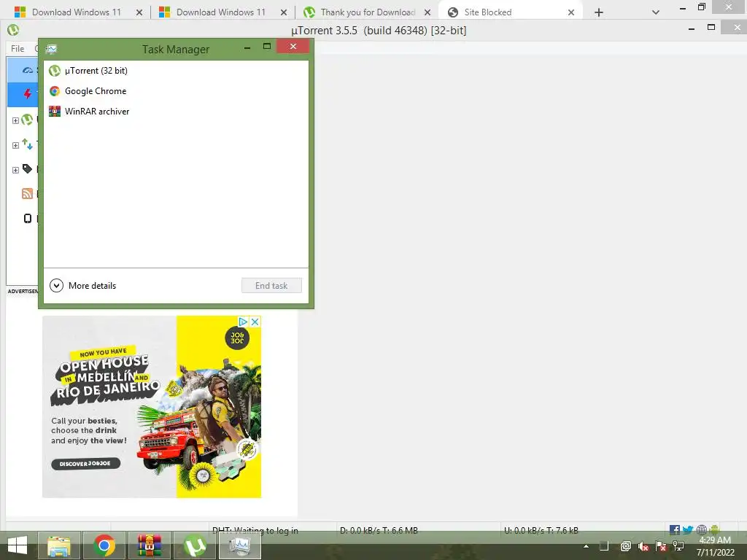Close the Site Blocked tab
The width and height of the screenshot is (747, 560).
pos(571,12)
